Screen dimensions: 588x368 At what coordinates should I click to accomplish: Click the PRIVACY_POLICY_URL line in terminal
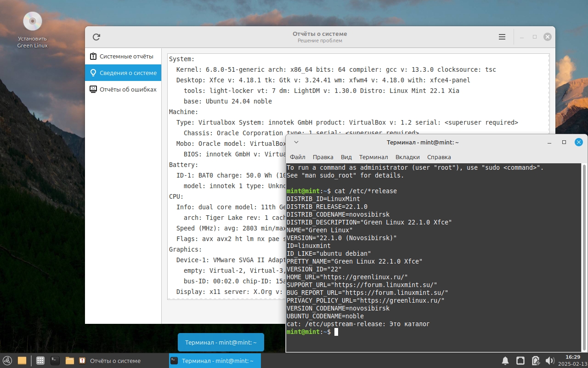pyautogui.click(x=366, y=300)
